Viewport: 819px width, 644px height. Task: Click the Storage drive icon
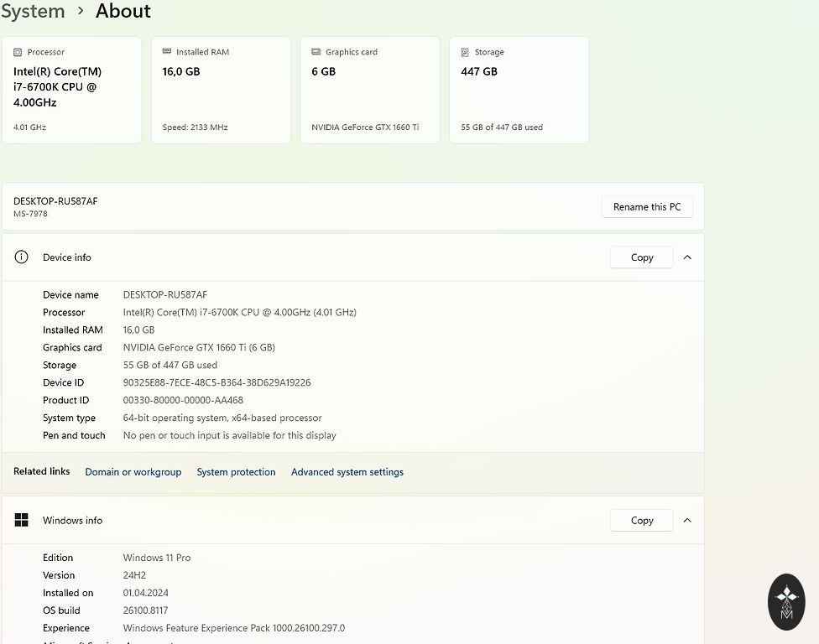click(465, 52)
